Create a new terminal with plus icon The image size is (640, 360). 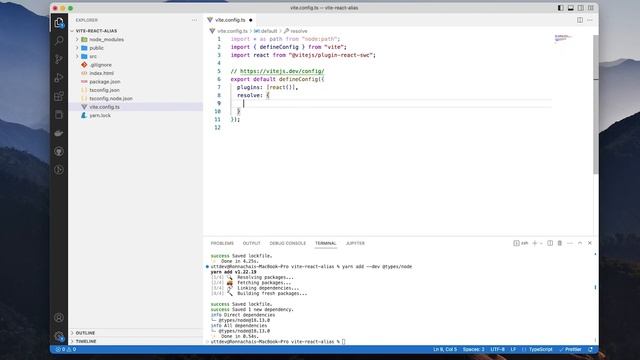point(535,243)
